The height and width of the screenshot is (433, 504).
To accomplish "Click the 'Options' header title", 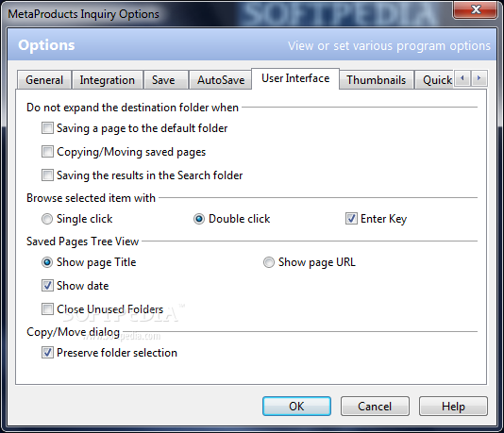I will point(46,45).
